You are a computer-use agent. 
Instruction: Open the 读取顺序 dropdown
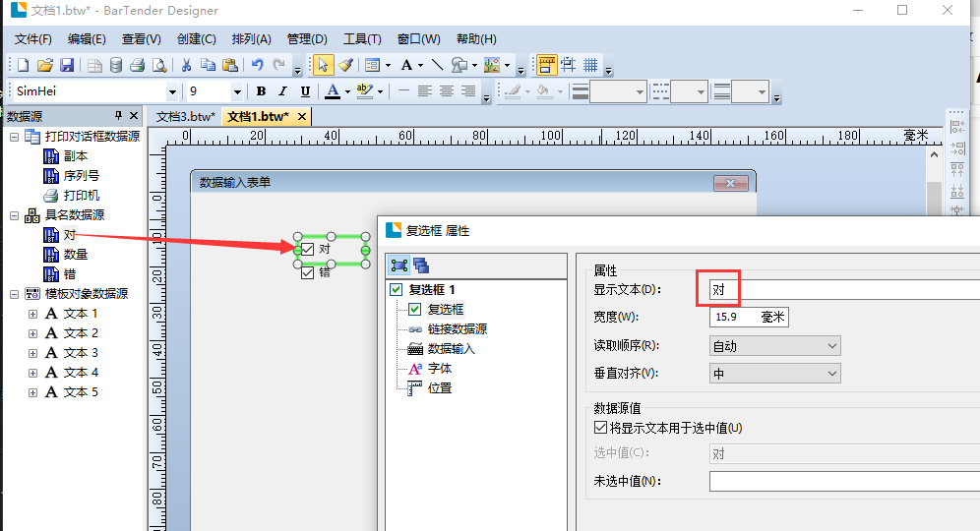[774, 346]
